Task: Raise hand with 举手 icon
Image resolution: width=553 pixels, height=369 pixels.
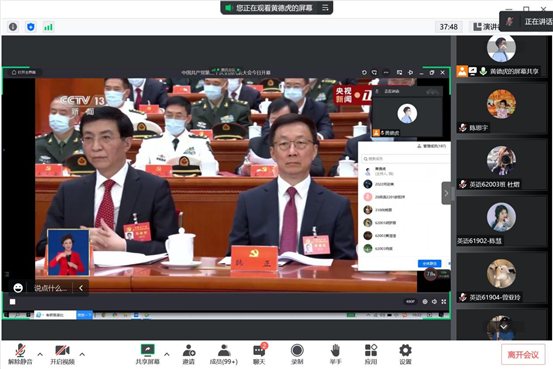Action: click(335, 354)
